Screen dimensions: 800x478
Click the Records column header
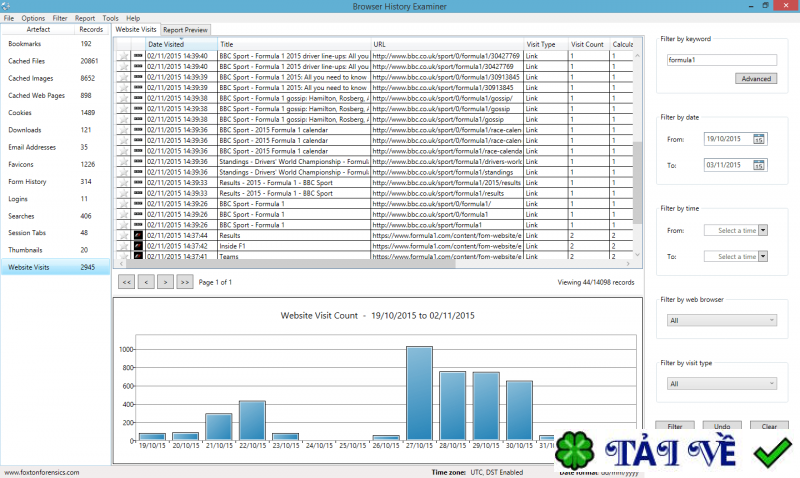point(91,29)
